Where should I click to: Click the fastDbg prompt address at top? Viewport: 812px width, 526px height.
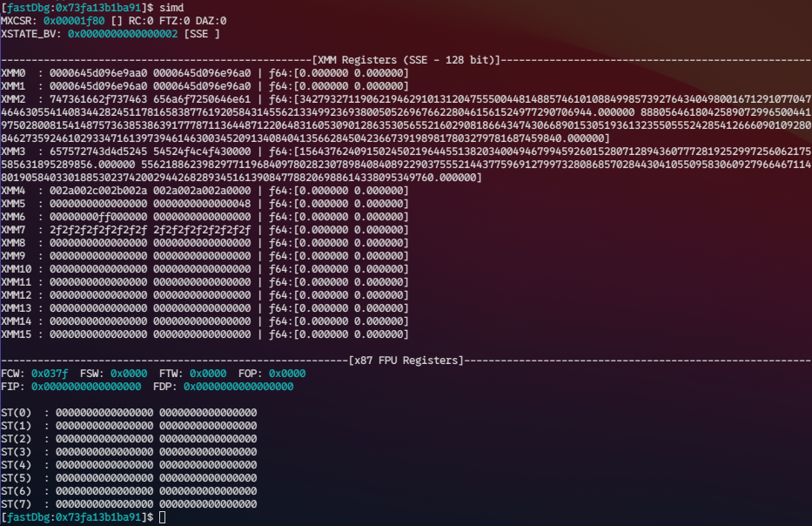98,8
